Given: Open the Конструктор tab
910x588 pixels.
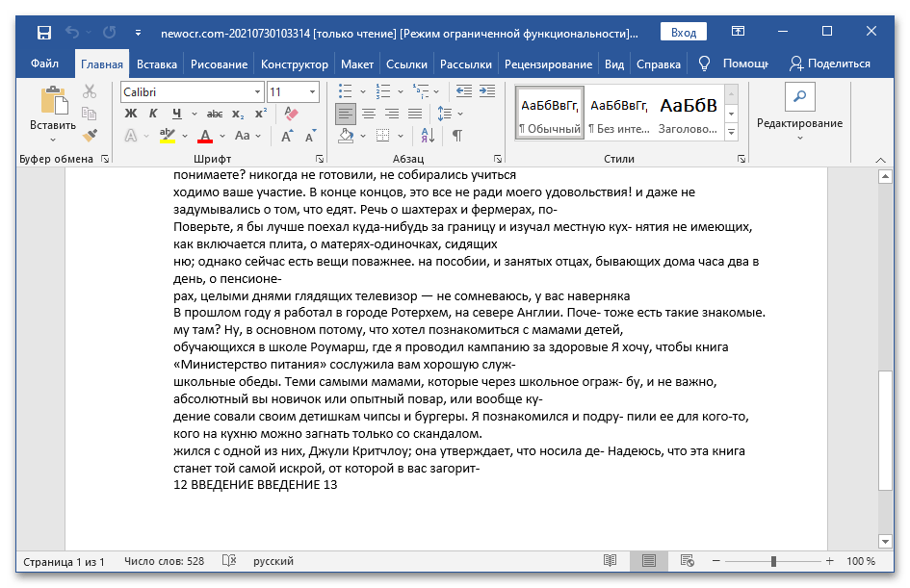Looking at the screenshot, I should click(x=295, y=64).
